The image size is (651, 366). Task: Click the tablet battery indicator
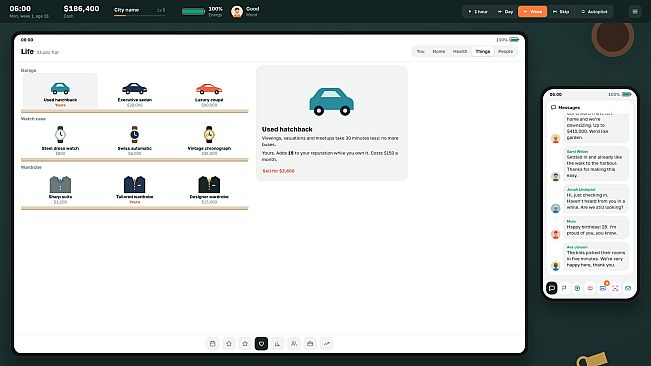pos(514,40)
